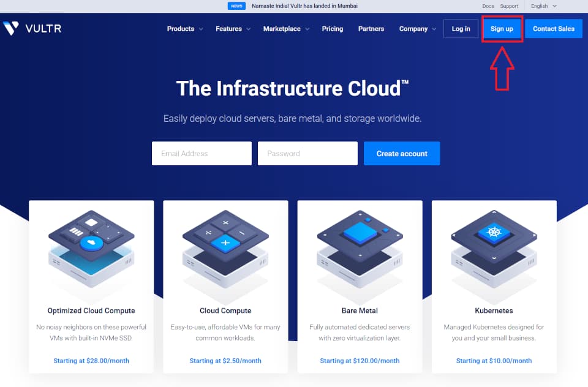
Task: Click the Log in button
Action: 461,29
